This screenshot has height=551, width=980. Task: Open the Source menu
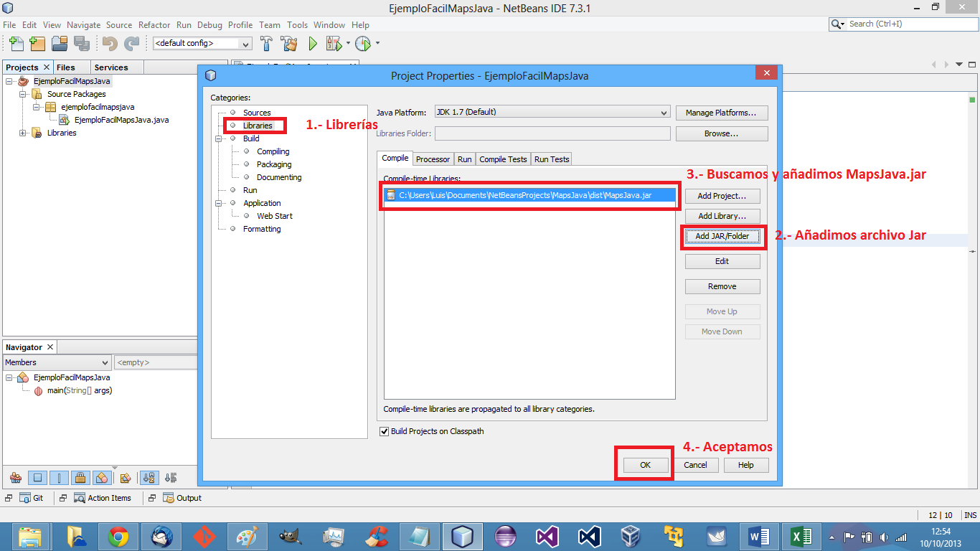click(119, 24)
